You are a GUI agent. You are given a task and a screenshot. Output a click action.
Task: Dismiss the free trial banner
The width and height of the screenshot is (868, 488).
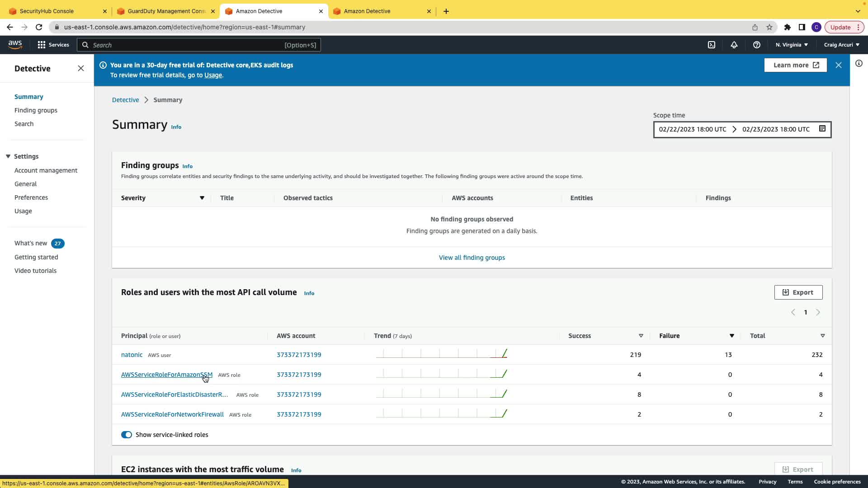(838, 65)
